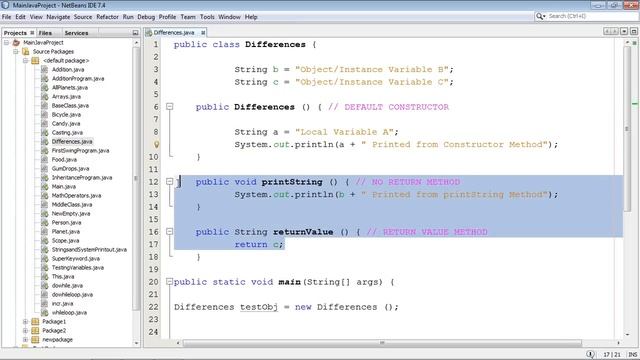Click the editor horizontal scrollbar
640x360 pixels.
[x=382, y=343]
